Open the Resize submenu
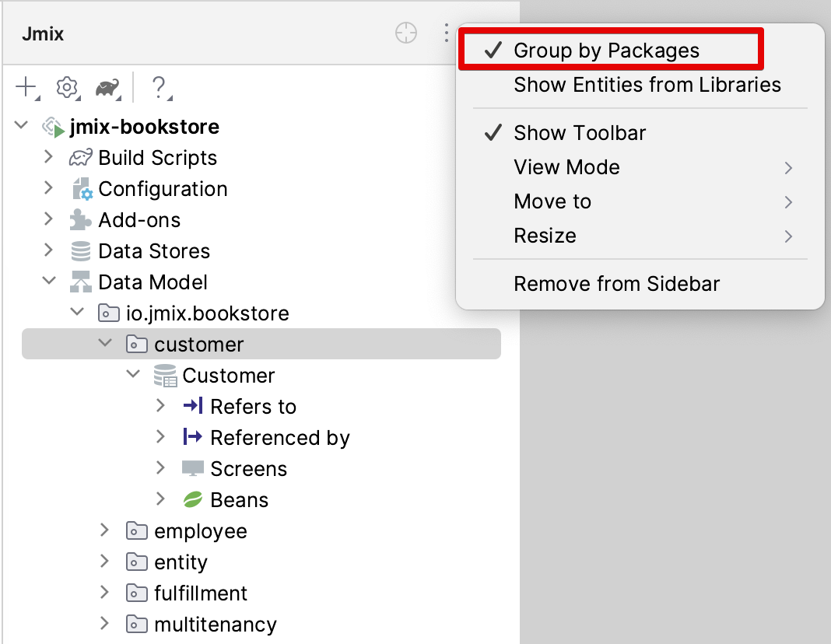The height and width of the screenshot is (644, 831). 640,236
